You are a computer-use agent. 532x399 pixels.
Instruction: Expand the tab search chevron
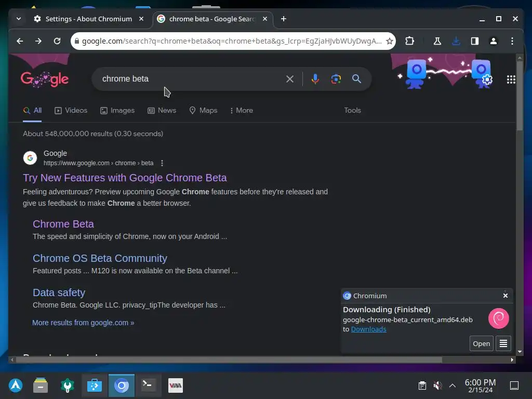(x=19, y=19)
